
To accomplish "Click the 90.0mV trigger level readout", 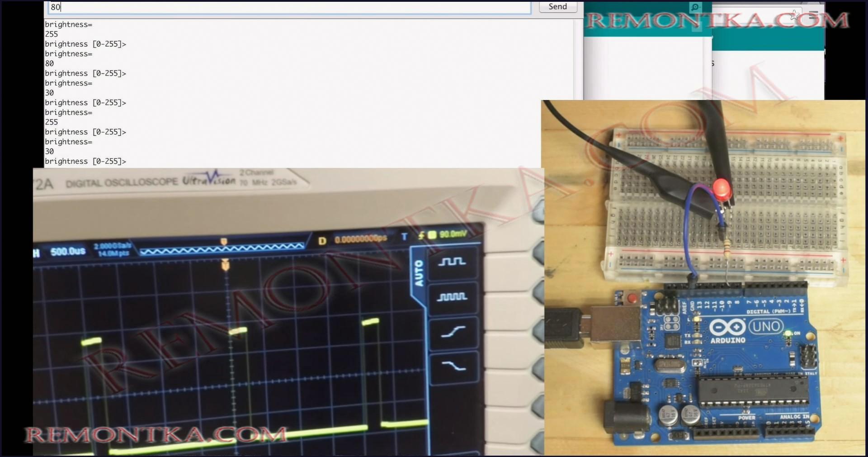I will point(453,234).
